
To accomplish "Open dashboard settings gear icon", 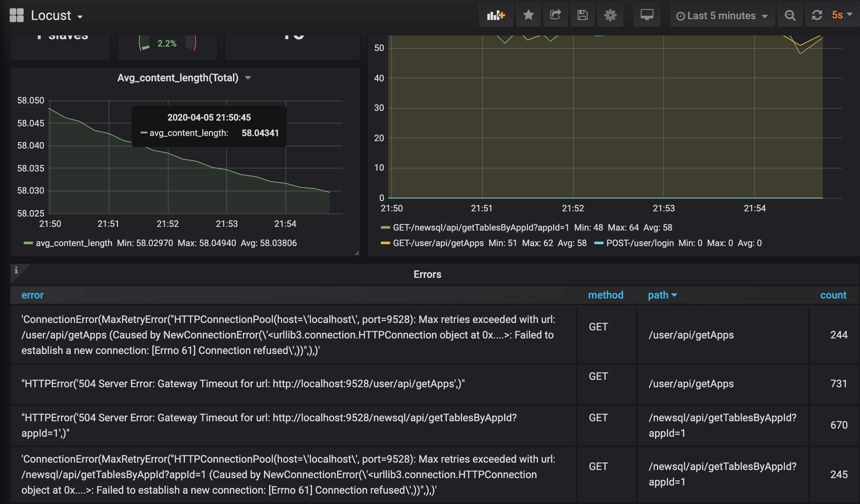I will (x=610, y=16).
